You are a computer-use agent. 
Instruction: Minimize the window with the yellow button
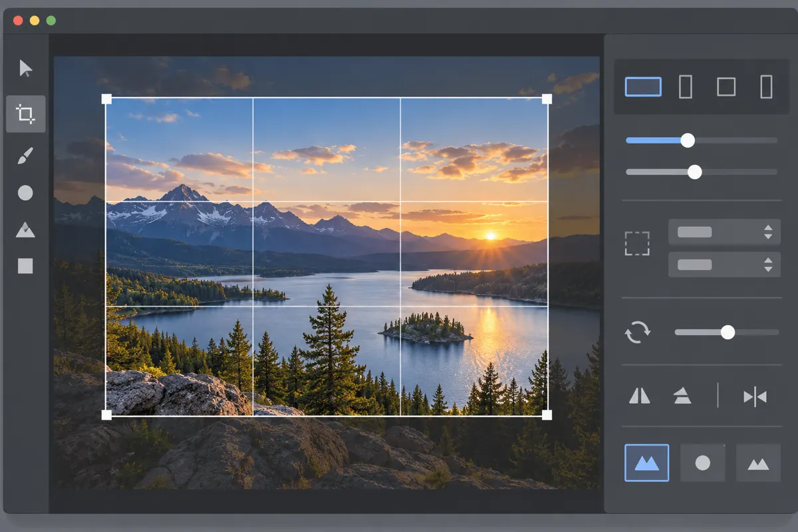coord(35,21)
